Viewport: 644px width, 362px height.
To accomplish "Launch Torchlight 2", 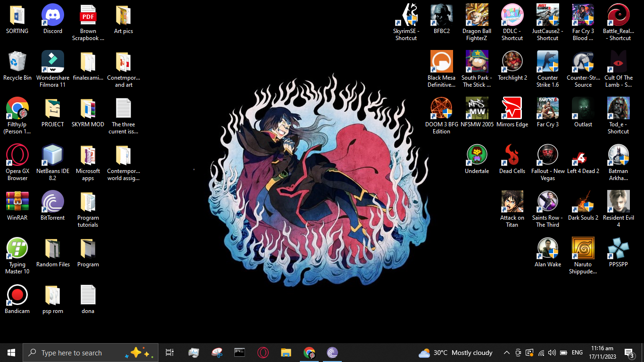I will pos(512,66).
